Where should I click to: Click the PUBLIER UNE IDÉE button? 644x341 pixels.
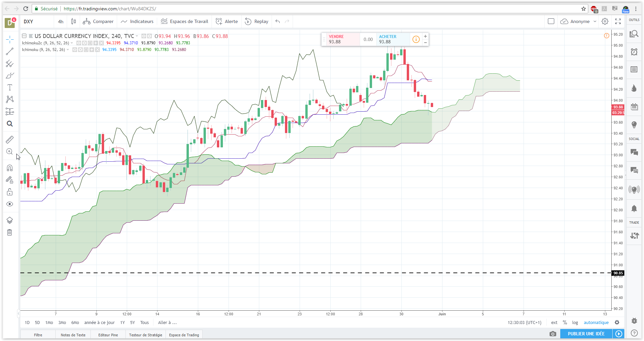pos(586,334)
